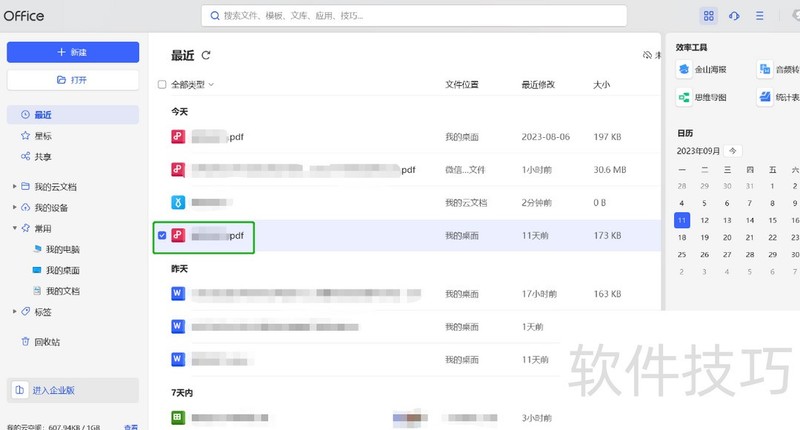Click the blue file icon of the 0 B row
800x430 pixels.
coord(178,203)
